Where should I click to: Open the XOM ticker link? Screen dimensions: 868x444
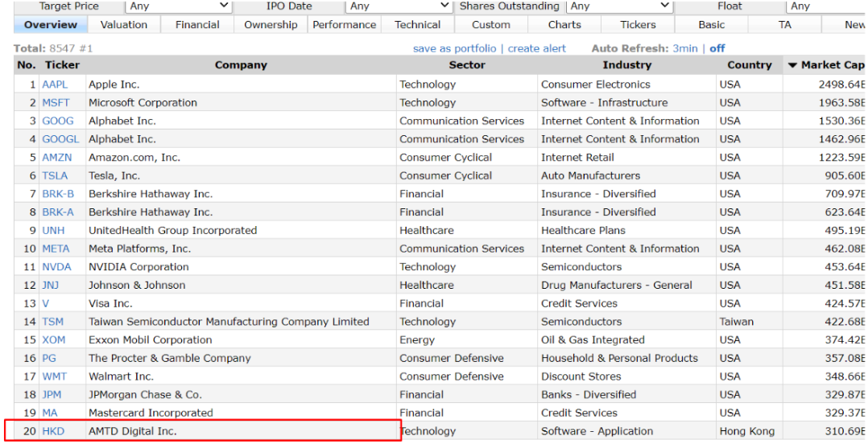[54, 340]
